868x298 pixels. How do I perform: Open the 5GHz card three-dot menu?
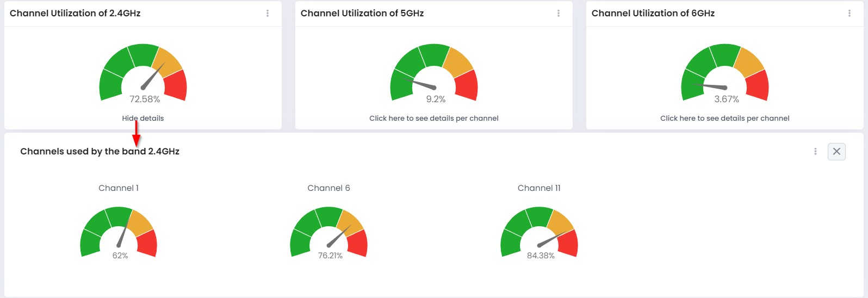coord(559,13)
